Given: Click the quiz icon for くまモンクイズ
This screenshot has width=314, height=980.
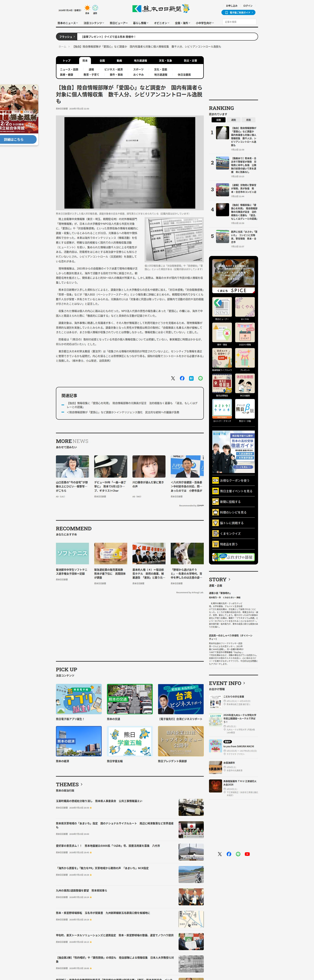Looking at the screenshot, I should point(215,534).
